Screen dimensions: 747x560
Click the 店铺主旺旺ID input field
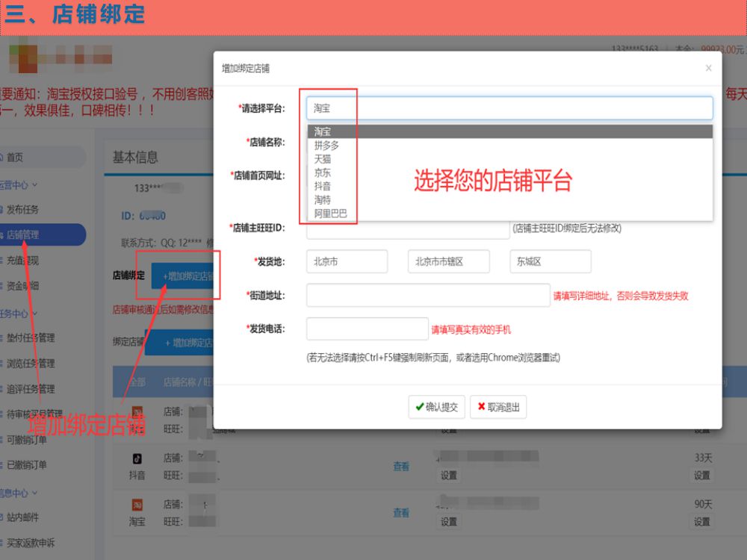[x=408, y=229]
